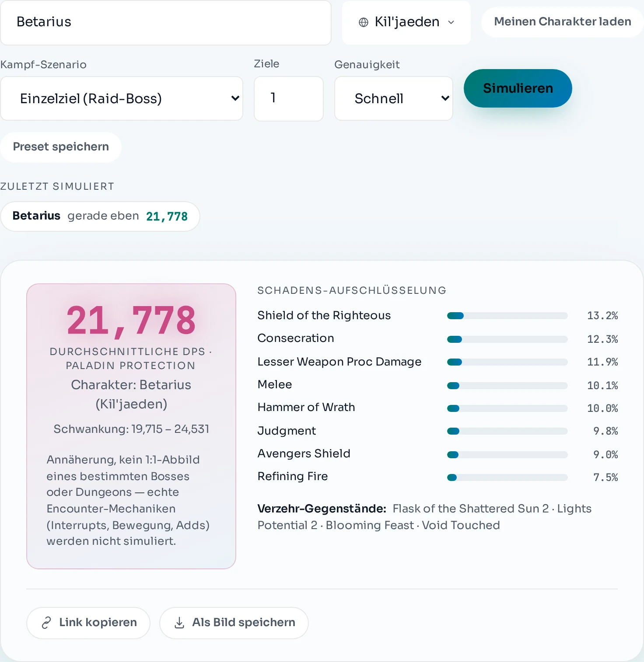This screenshot has width=644, height=662.
Task: Click the Lesser Weapon Proc Damage bar
Action: coord(507,362)
